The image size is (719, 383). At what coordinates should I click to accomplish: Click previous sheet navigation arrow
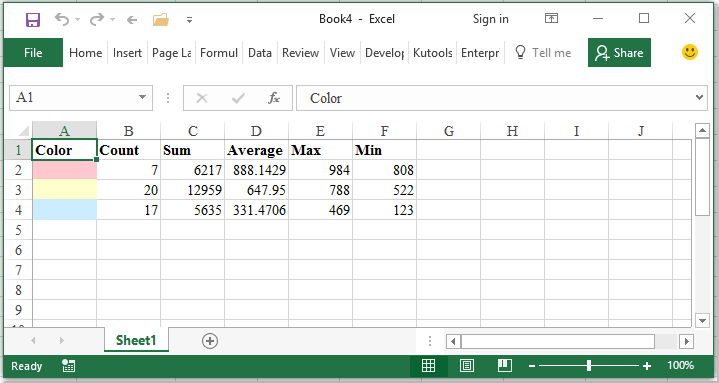33,340
